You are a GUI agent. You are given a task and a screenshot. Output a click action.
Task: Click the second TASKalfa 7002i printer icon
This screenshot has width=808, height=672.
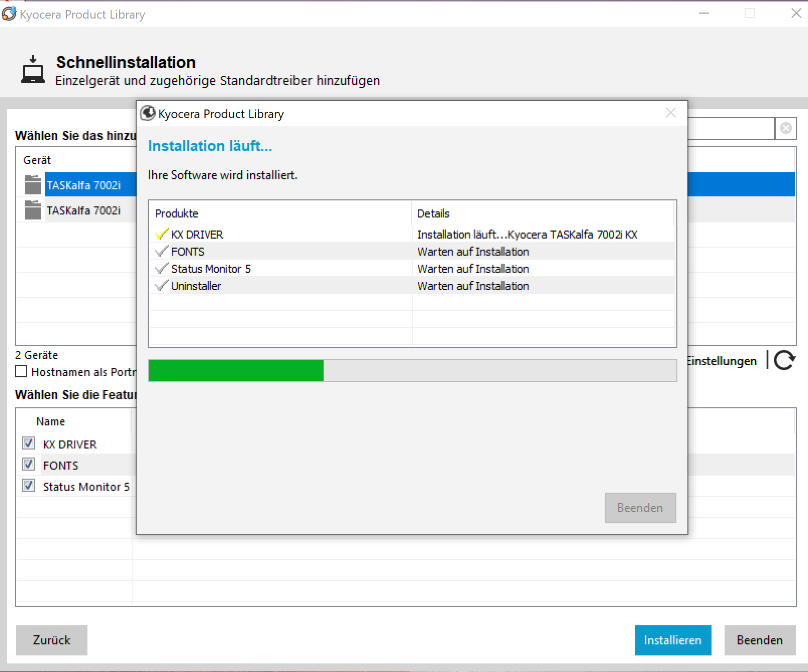pyautogui.click(x=33, y=210)
